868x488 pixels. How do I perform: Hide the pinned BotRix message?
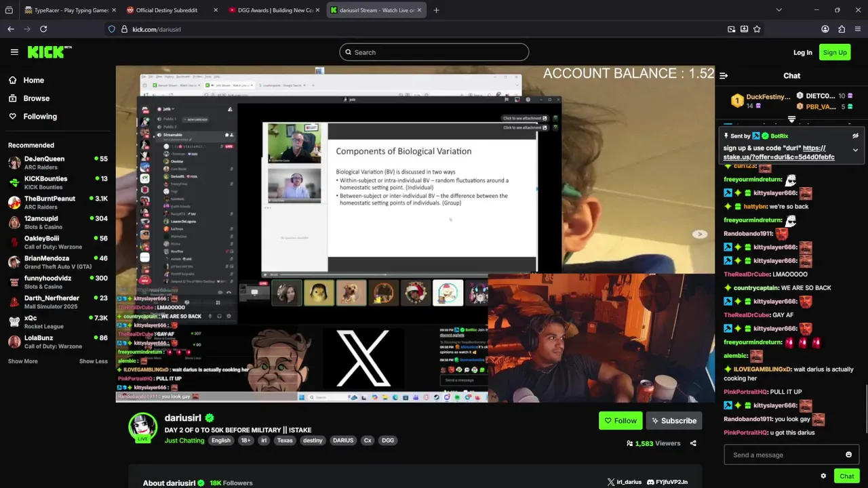click(855, 136)
